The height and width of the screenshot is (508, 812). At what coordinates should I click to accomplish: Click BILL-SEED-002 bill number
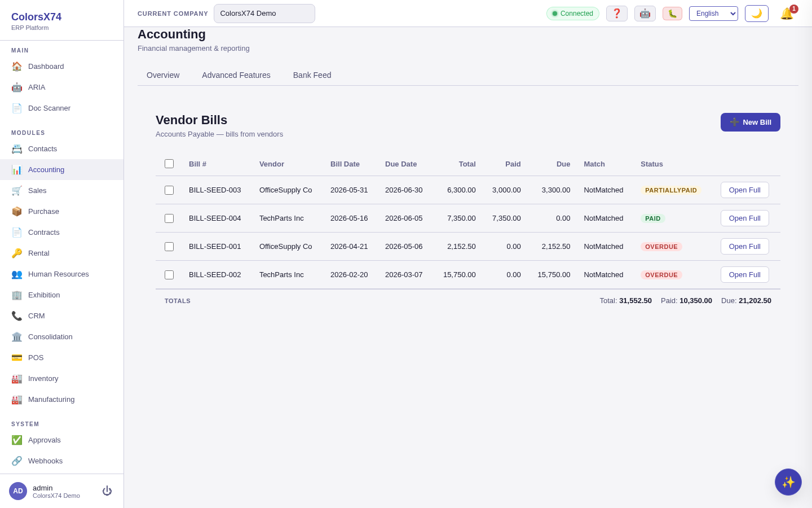click(215, 275)
